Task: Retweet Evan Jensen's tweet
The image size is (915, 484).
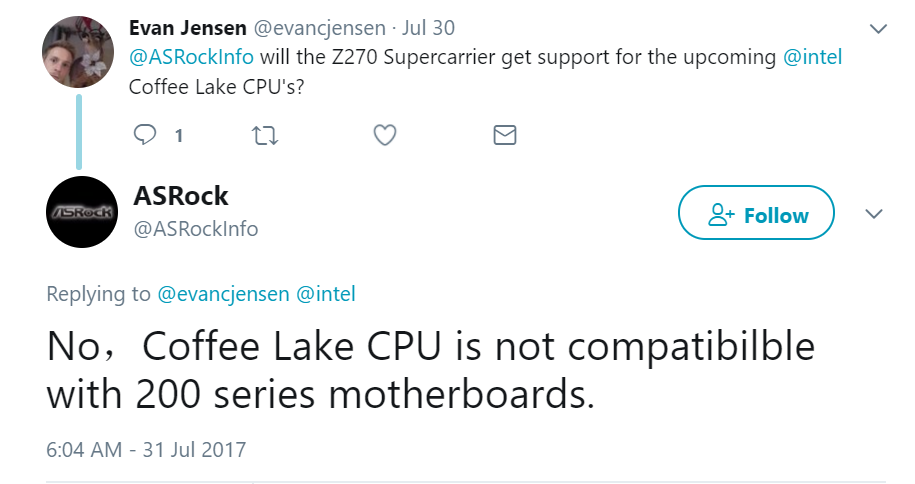Action: [x=265, y=135]
